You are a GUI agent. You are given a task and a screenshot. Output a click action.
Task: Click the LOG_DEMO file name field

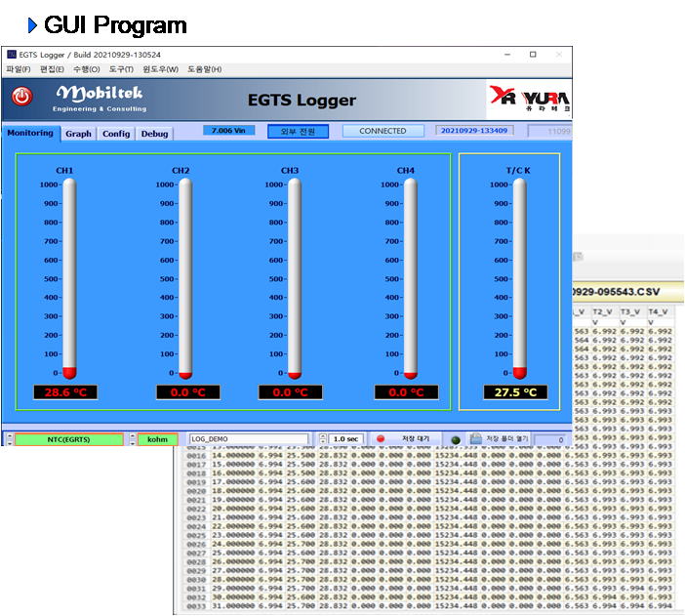tap(249, 439)
